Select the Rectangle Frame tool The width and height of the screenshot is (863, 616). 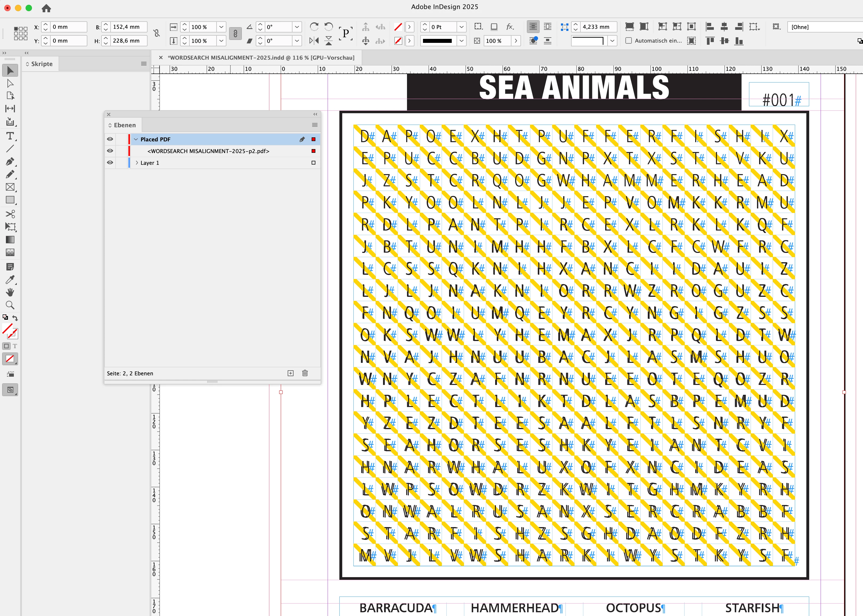pyautogui.click(x=10, y=187)
